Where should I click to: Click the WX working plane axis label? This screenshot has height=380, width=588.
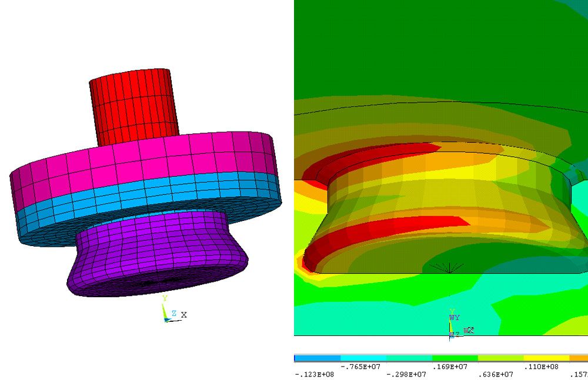tap(468, 331)
